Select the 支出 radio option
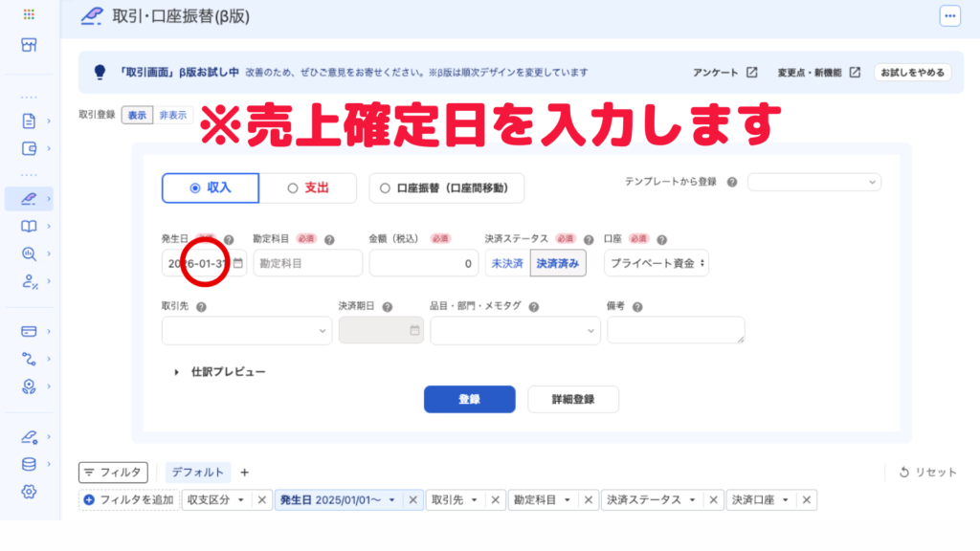 [x=308, y=188]
